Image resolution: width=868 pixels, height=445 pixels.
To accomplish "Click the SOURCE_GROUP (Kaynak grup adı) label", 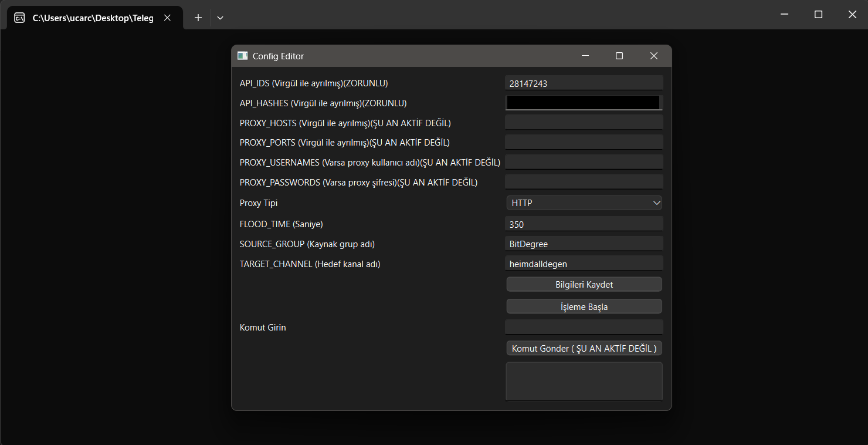I will tap(307, 244).
